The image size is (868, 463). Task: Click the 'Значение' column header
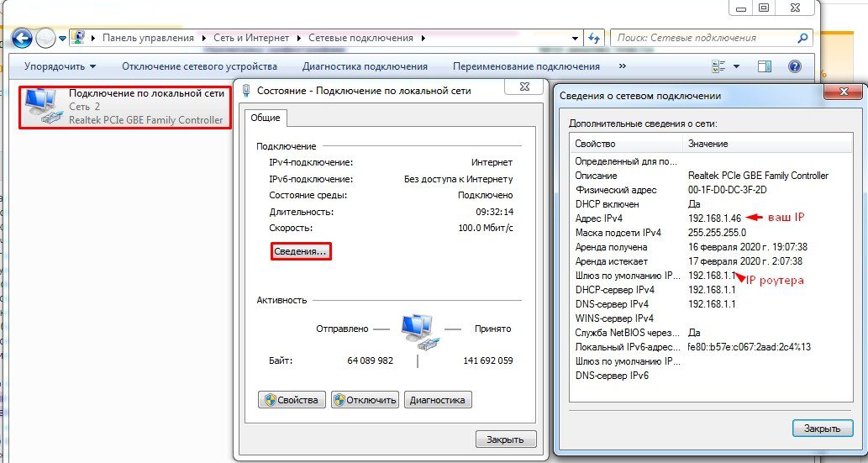[x=768, y=144]
